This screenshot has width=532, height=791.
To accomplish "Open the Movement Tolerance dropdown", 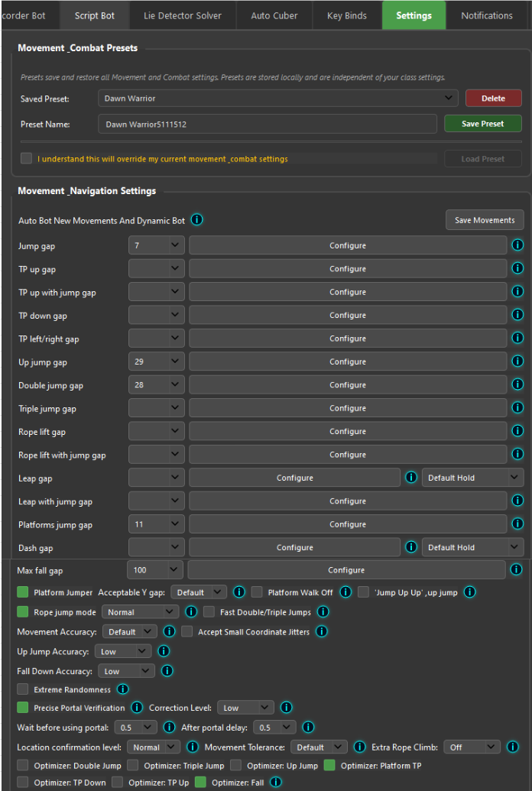I will coord(319,747).
